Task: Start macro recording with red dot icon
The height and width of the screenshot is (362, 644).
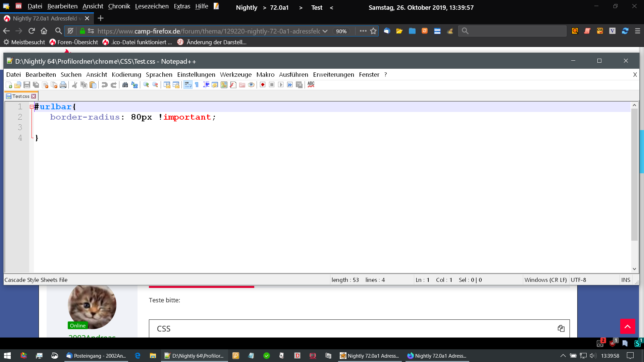Action: click(x=263, y=85)
